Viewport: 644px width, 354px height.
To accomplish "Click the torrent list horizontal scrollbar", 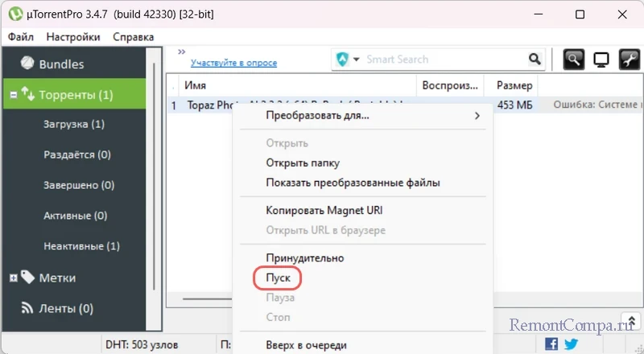I will click(x=208, y=299).
